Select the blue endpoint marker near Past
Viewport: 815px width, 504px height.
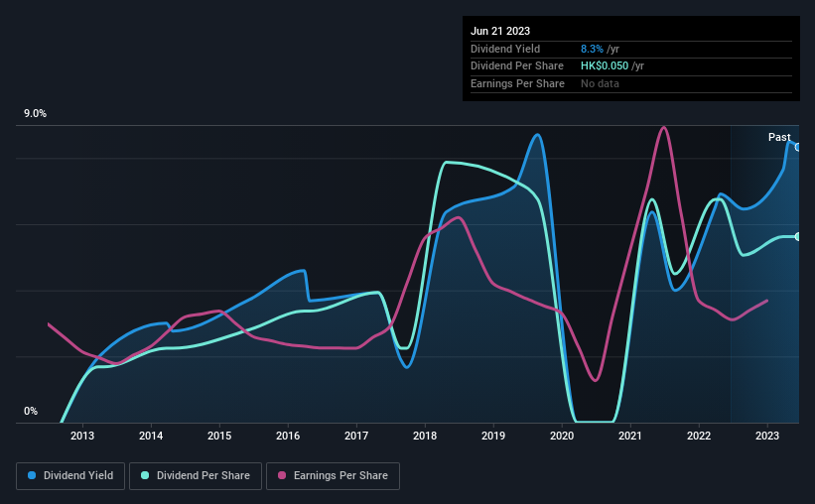click(798, 148)
